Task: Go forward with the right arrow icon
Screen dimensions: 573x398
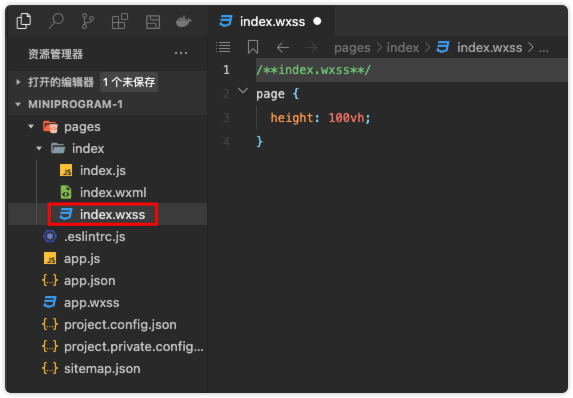Action: [x=311, y=48]
